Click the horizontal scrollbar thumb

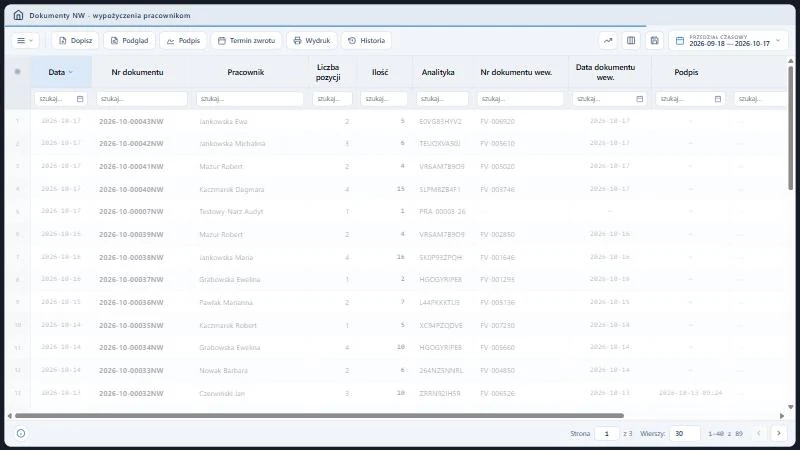coord(319,416)
